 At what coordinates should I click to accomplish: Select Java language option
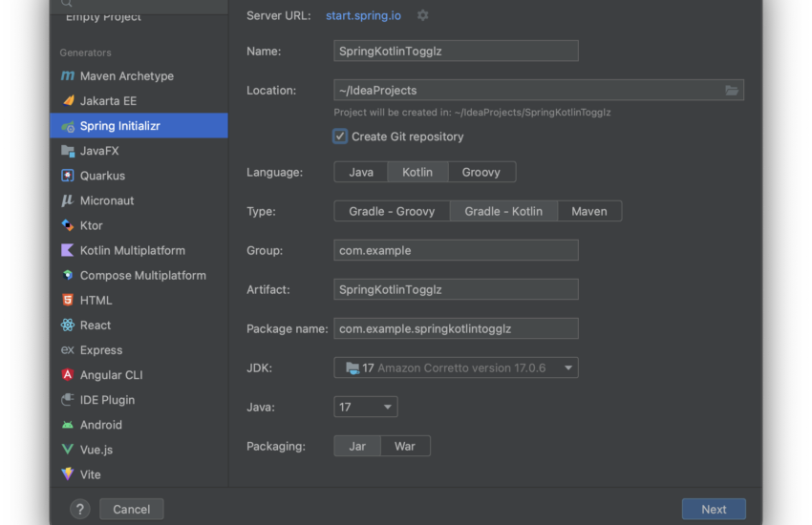[x=361, y=172]
